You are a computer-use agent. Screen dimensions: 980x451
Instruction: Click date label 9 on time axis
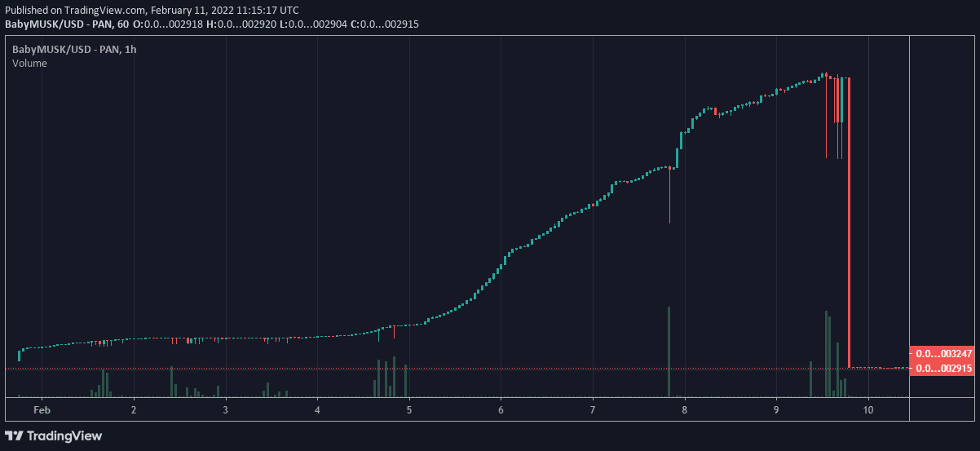coord(777,409)
